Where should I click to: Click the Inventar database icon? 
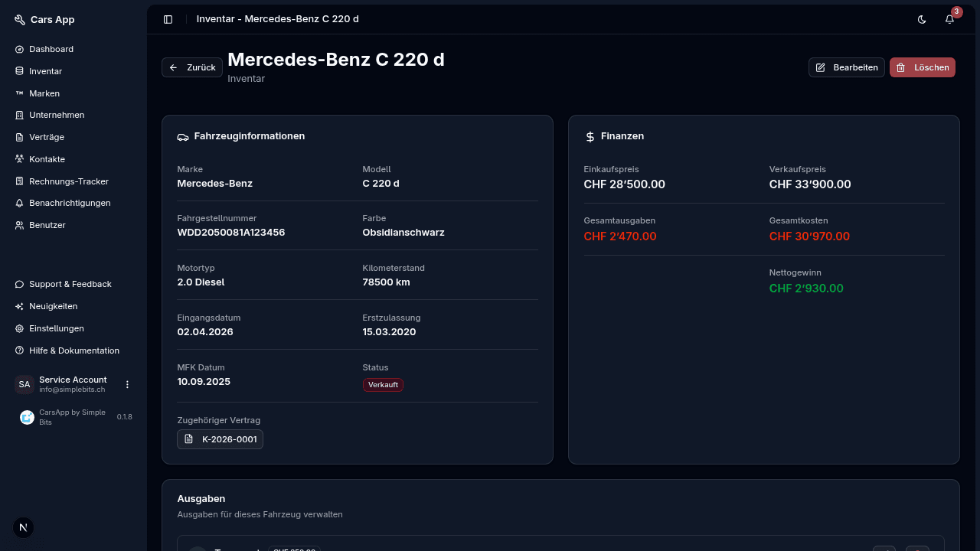(x=20, y=71)
